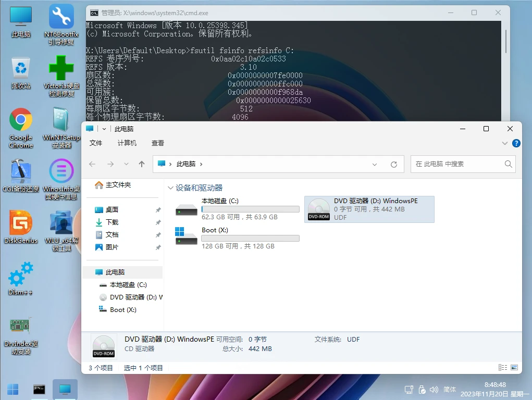Refresh the Explorer view

(x=394, y=164)
